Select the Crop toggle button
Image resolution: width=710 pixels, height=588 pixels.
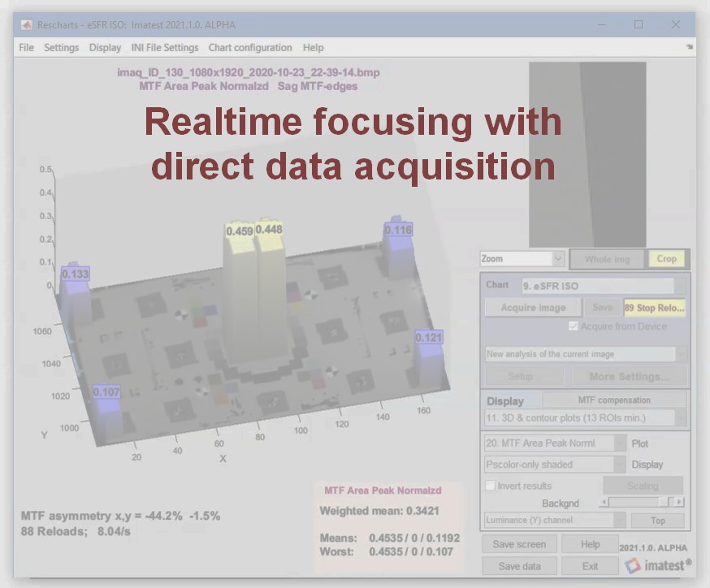pos(666,259)
